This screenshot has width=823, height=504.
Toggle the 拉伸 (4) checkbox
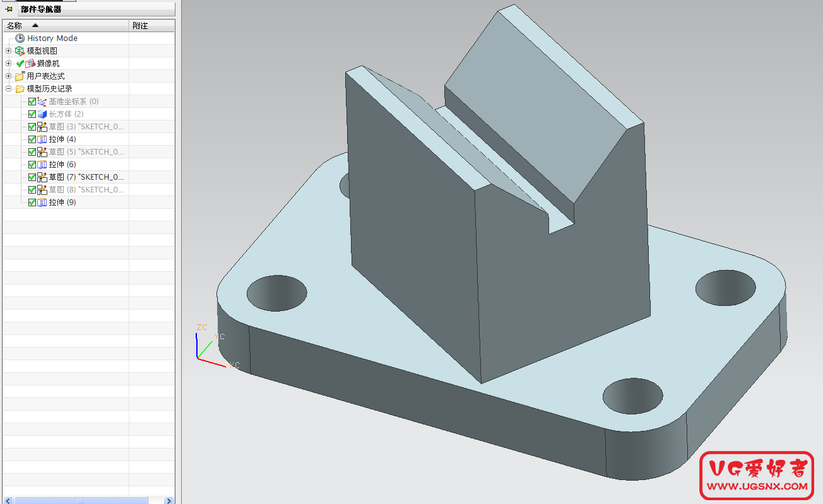pos(32,139)
